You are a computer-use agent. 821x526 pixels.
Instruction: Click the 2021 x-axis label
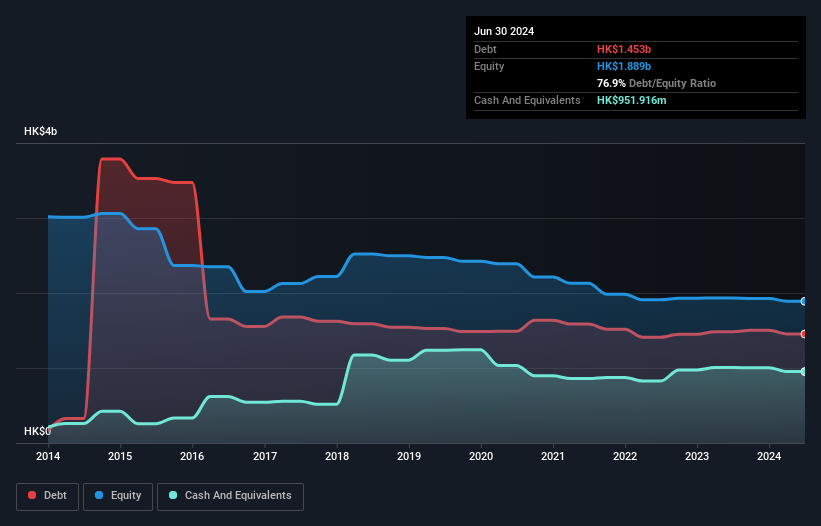[553, 456]
